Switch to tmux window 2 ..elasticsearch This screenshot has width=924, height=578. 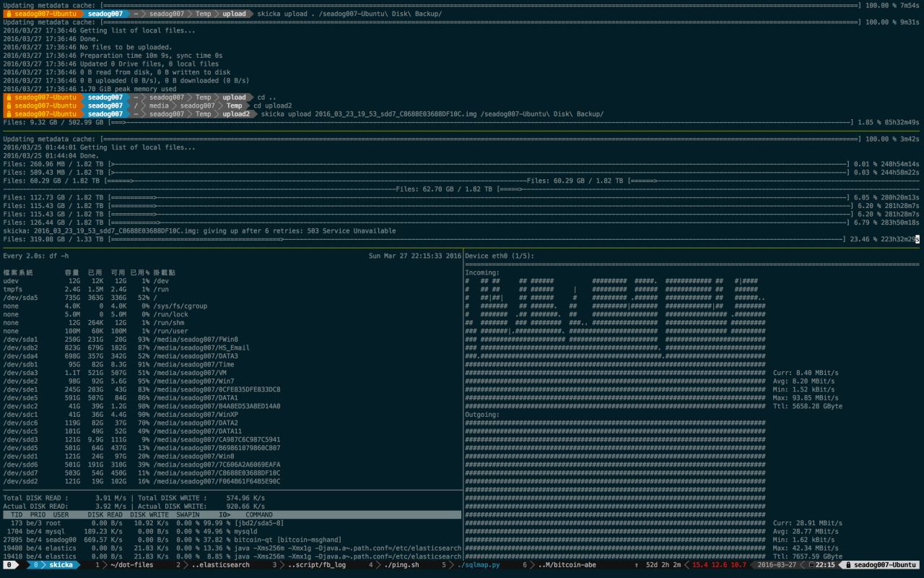(213, 565)
